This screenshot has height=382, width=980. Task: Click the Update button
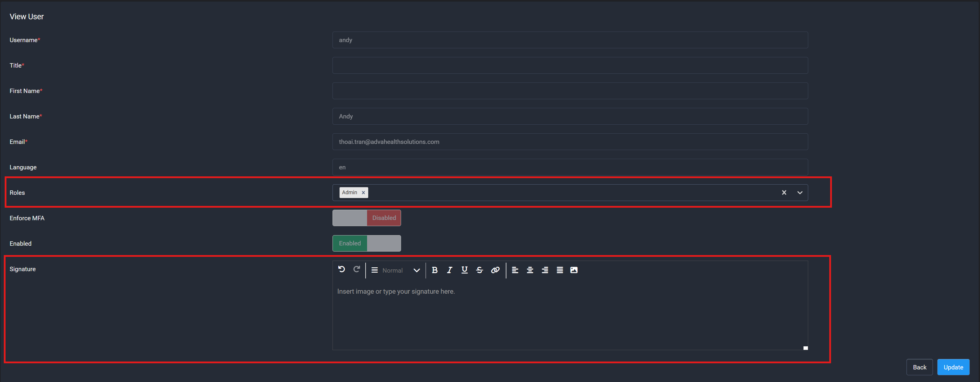coord(953,367)
